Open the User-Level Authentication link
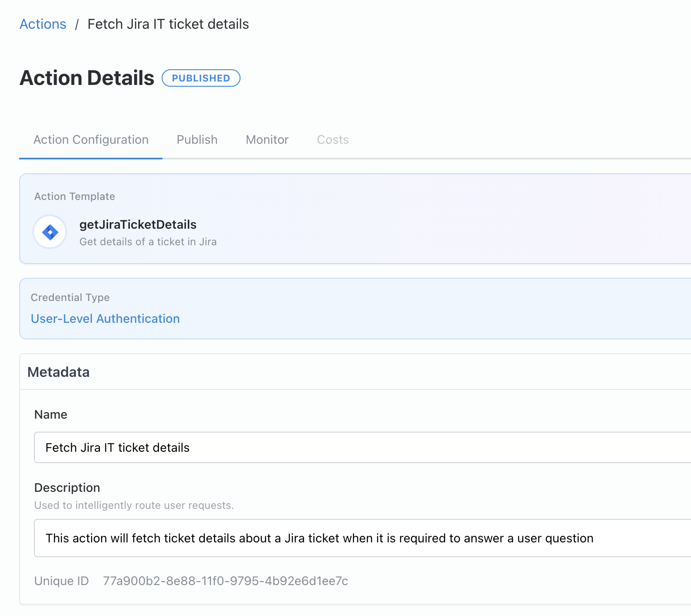 (x=105, y=319)
